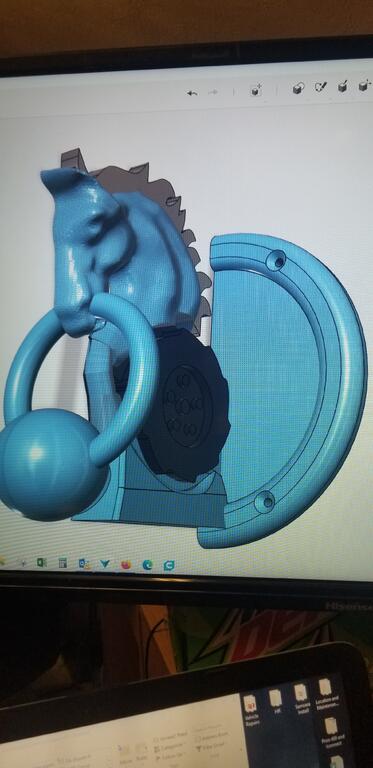Open Excel from the taskbar
The image size is (373, 768).
(x=42, y=563)
